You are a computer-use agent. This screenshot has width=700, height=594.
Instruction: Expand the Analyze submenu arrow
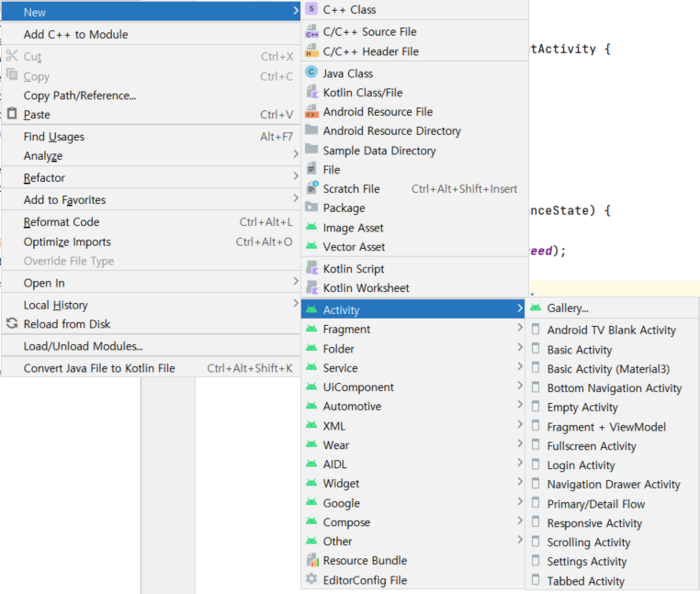(296, 154)
